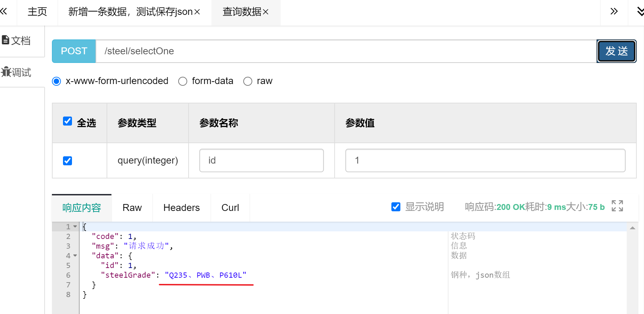The height and width of the screenshot is (314, 644).
Task: Choose the form-data radio option
Action: [x=183, y=81]
